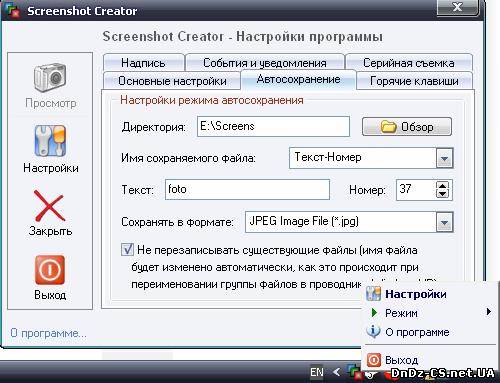Click the Screenshot Creator title bar app icon
This screenshot has width=500, height=383.
[x=13, y=10]
